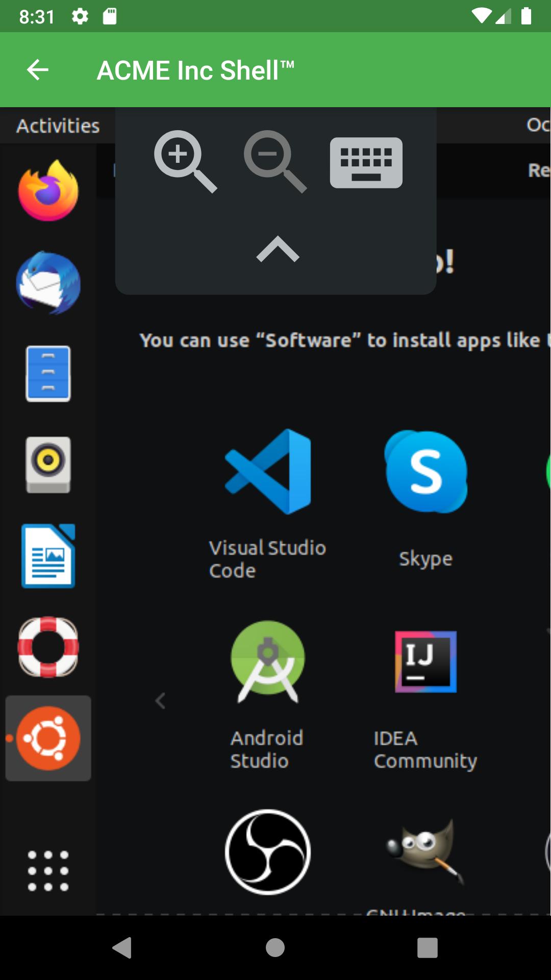Image resolution: width=551 pixels, height=980 pixels.
Task: Open the Files manager in dock
Action: (x=48, y=374)
